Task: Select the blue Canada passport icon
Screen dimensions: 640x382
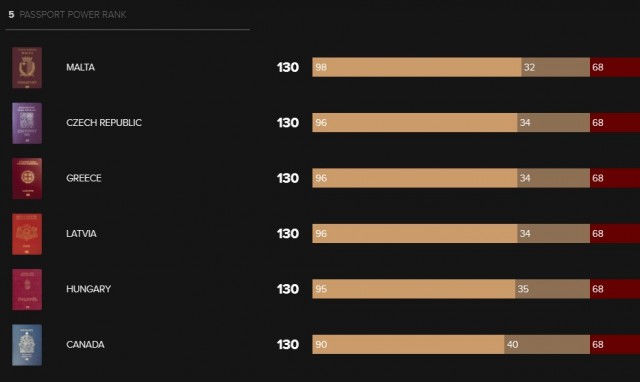Action: [27, 345]
